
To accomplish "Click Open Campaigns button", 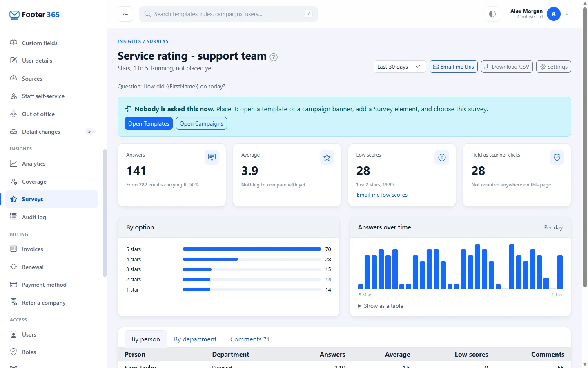I will click(201, 123).
